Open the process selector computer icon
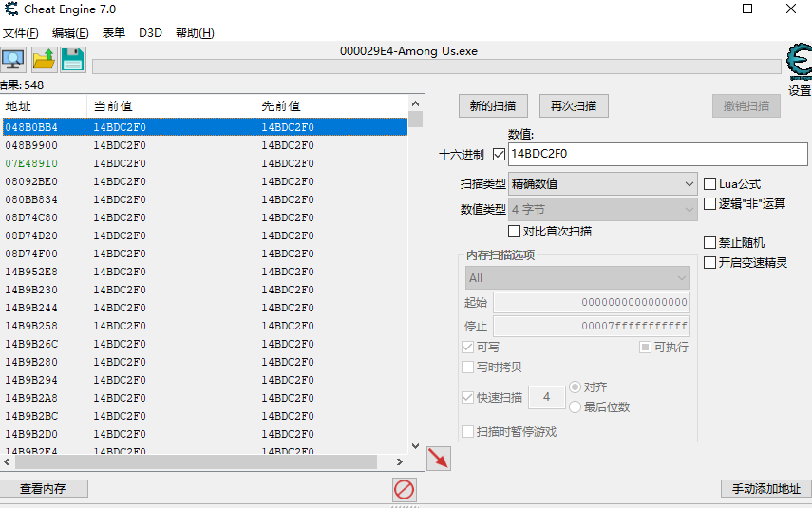812x508 pixels. 13,60
